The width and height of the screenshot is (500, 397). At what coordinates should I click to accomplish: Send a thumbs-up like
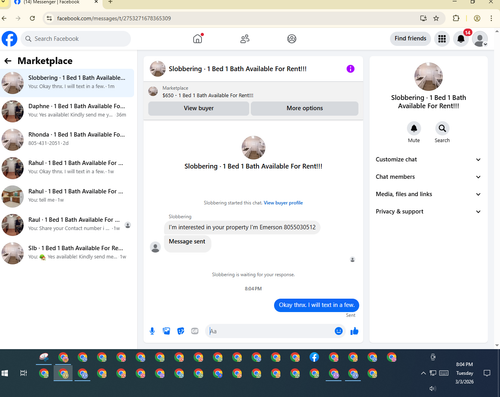(x=354, y=331)
